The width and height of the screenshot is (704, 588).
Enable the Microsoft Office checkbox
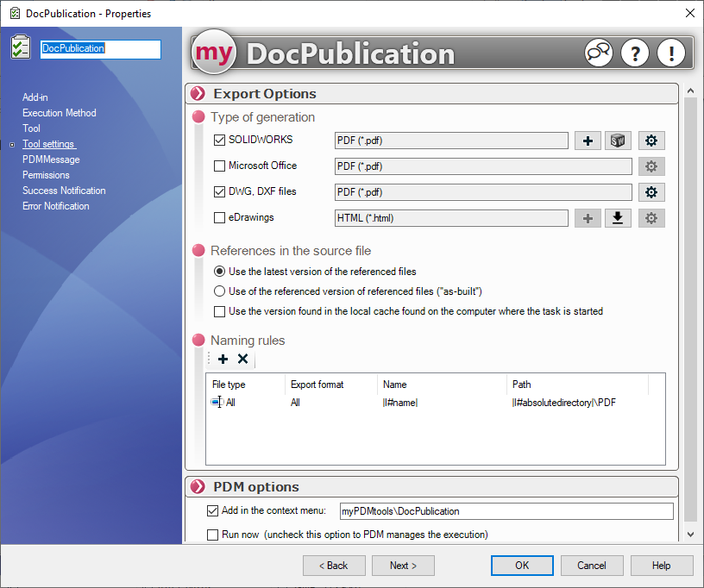[219, 166]
